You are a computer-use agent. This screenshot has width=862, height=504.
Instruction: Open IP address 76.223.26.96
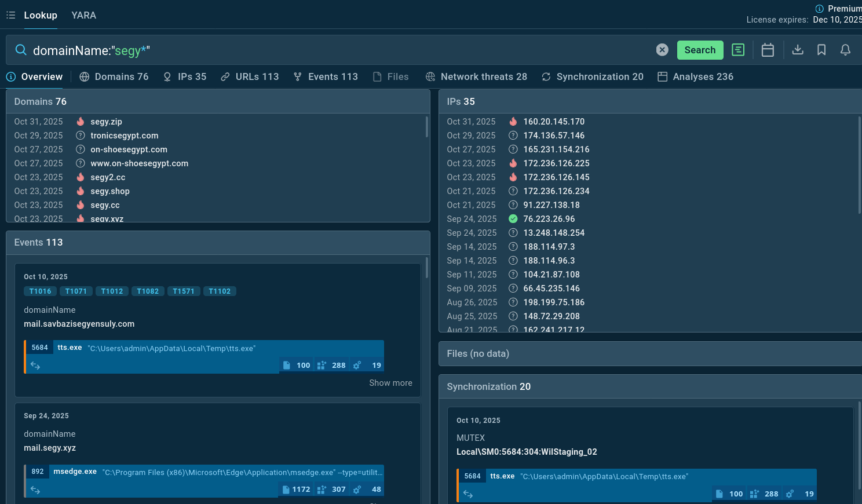click(x=549, y=219)
